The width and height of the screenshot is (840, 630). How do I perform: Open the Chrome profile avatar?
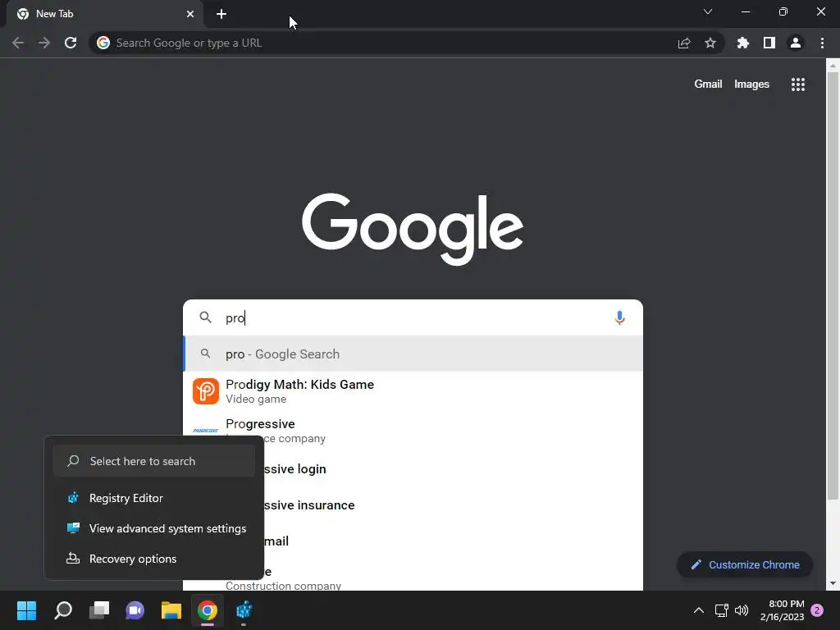click(x=796, y=43)
